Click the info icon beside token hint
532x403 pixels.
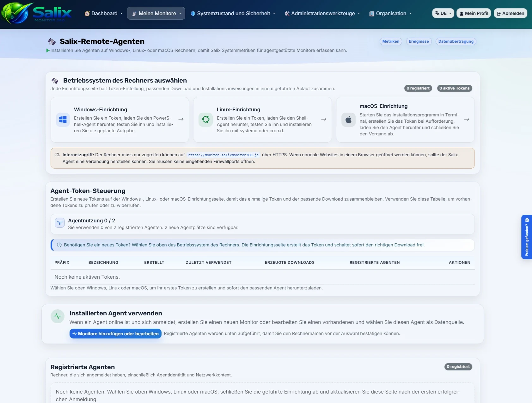coord(59,245)
